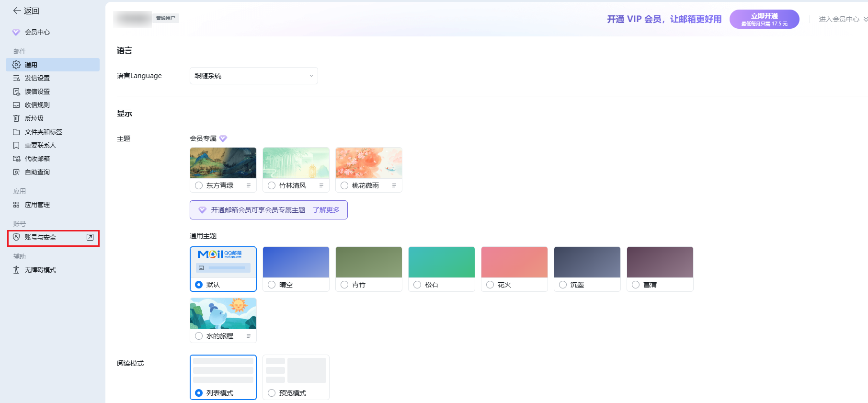This screenshot has width=868, height=403.
Task: Click the 了解更多 link
Action: tap(326, 210)
